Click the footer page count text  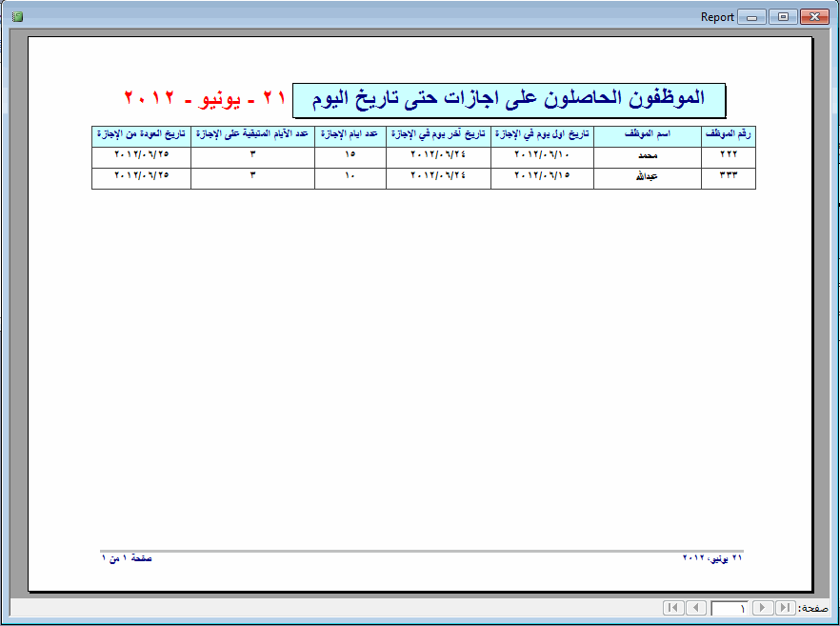[127, 558]
